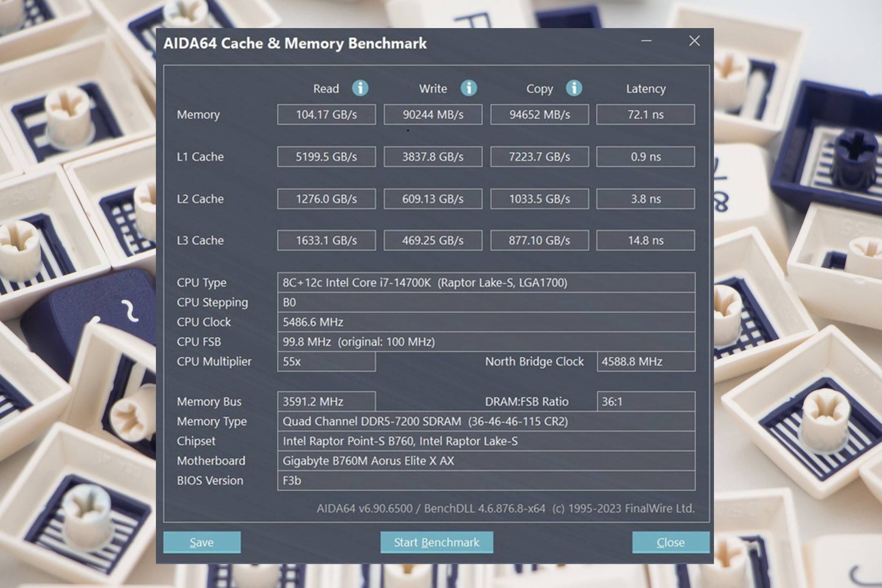The image size is (882, 588).
Task: Select L3 Cache latency 14.8 ns
Action: coord(645,240)
